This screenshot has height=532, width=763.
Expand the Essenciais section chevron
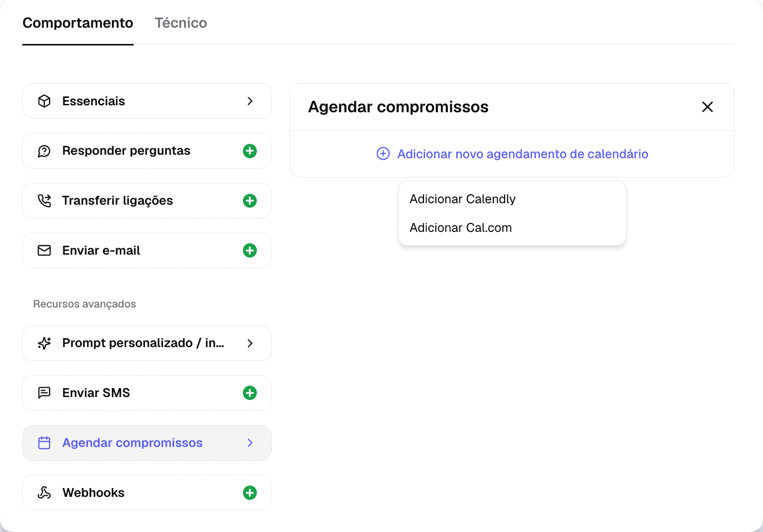click(250, 101)
